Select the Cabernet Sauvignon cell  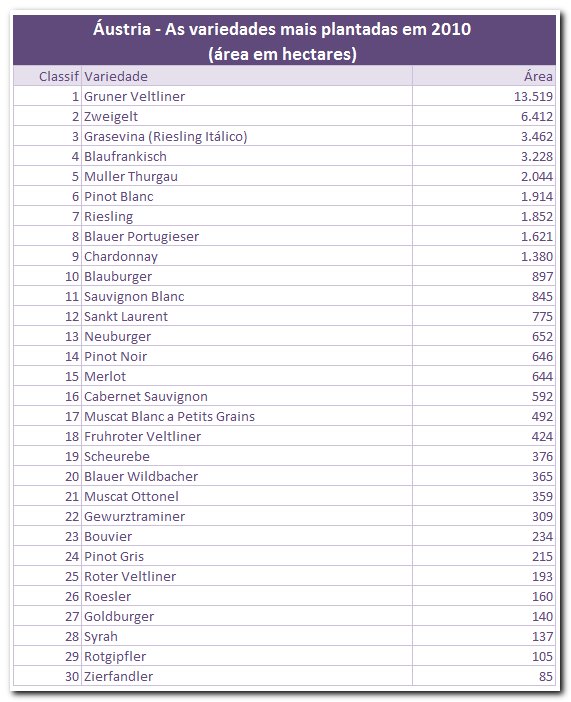(x=247, y=396)
